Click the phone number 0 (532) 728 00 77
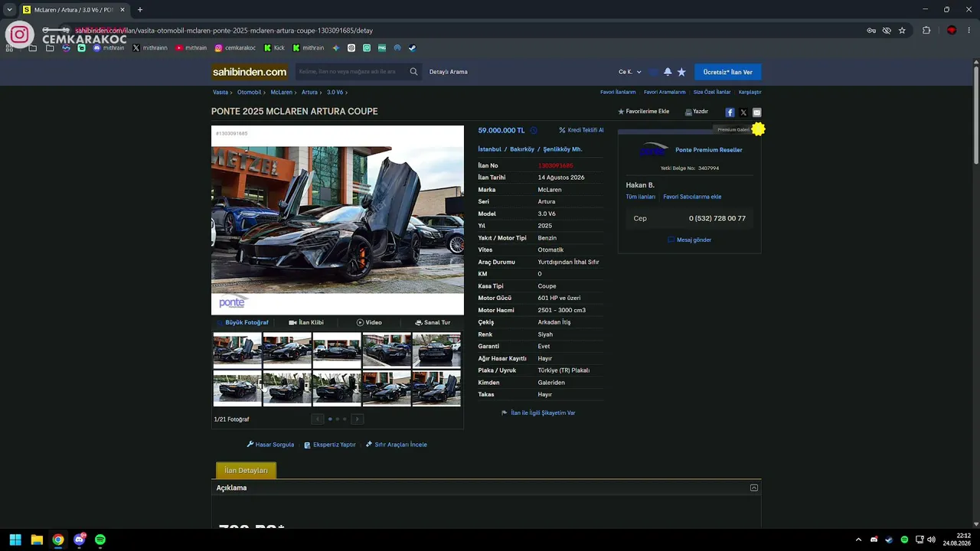980x551 pixels. [717, 218]
